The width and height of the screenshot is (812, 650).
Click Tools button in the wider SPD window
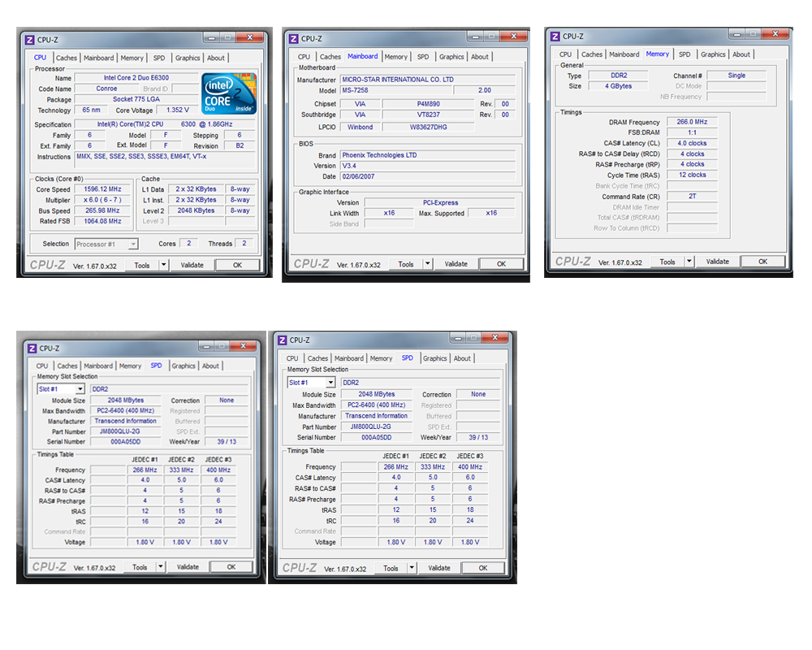tap(391, 568)
